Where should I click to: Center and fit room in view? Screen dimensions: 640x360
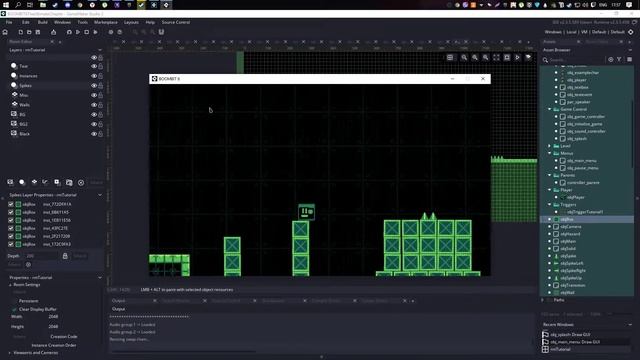(x=496, y=58)
